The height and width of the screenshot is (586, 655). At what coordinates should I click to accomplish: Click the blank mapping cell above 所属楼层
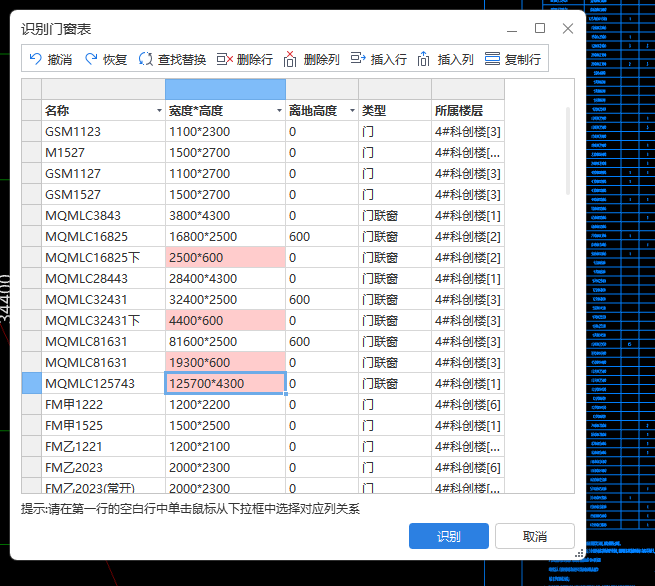(468, 89)
